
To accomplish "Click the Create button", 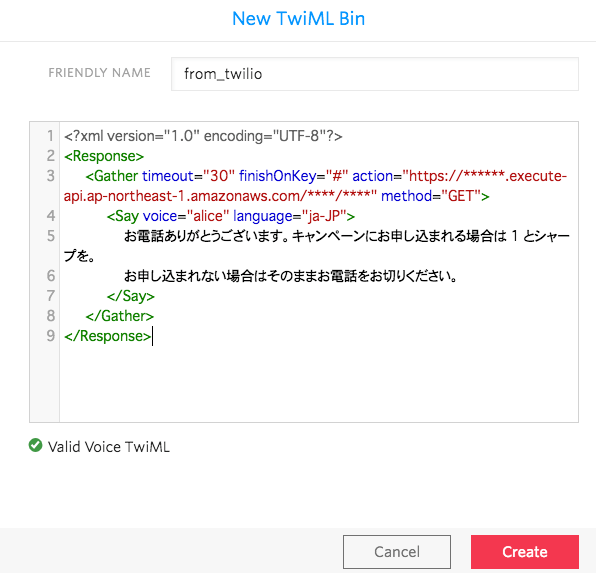I will [525, 552].
